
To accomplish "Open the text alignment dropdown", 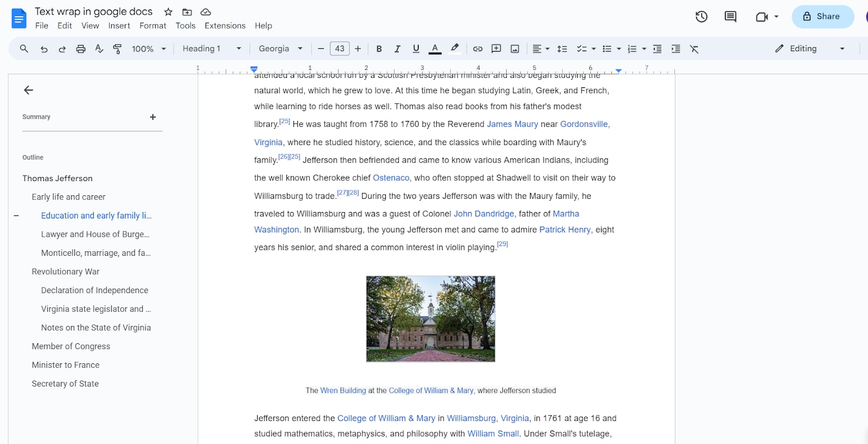I will (541, 49).
